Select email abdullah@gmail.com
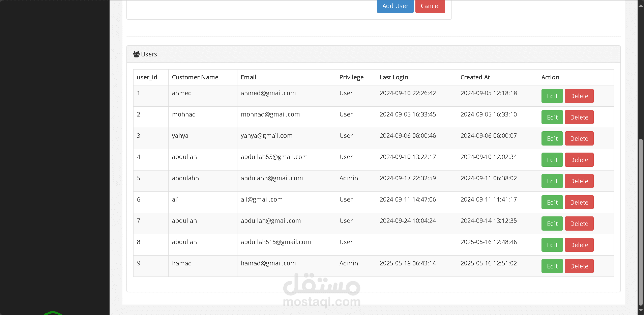 [x=271, y=221]
